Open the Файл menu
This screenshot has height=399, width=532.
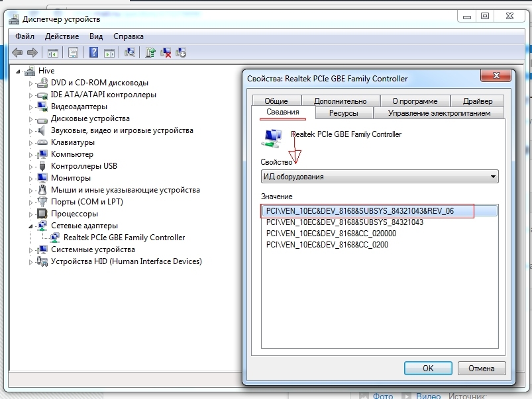tap(25, 36)
